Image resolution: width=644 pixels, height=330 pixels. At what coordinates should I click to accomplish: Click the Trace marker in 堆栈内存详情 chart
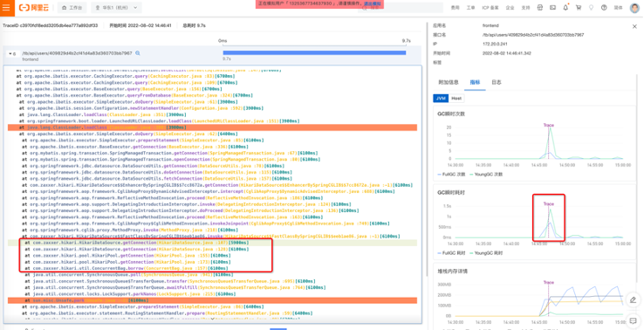pyautogui.click(x=548, y=282)
